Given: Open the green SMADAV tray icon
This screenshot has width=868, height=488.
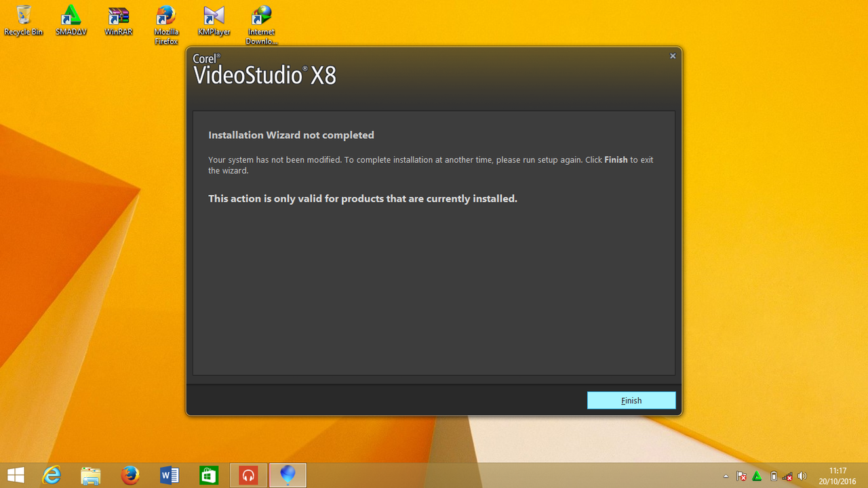Looking at the screenshot, I should pyautogui.click(x=757, y=476).
